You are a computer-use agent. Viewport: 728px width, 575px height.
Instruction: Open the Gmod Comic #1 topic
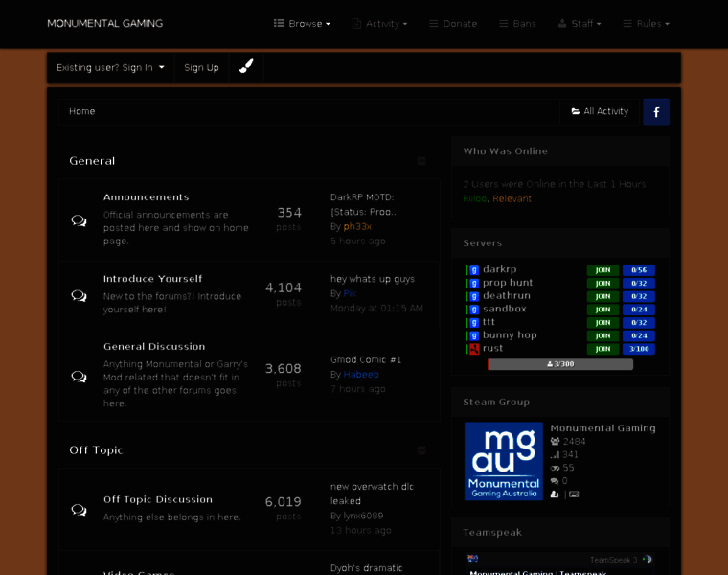pos(366,359)
